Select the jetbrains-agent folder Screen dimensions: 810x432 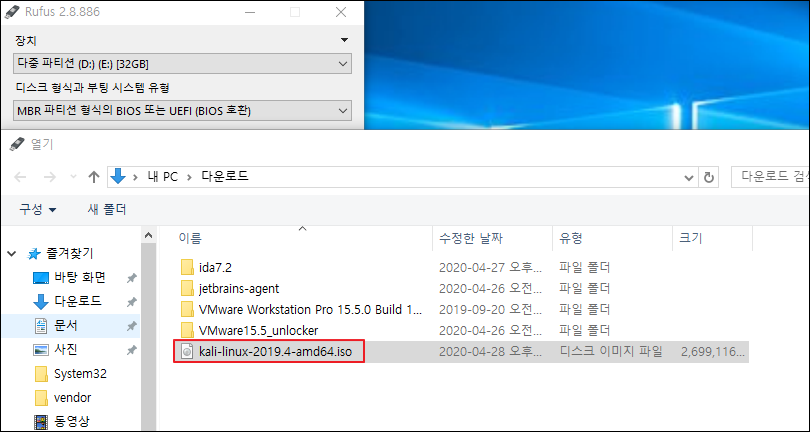point(239,288)
